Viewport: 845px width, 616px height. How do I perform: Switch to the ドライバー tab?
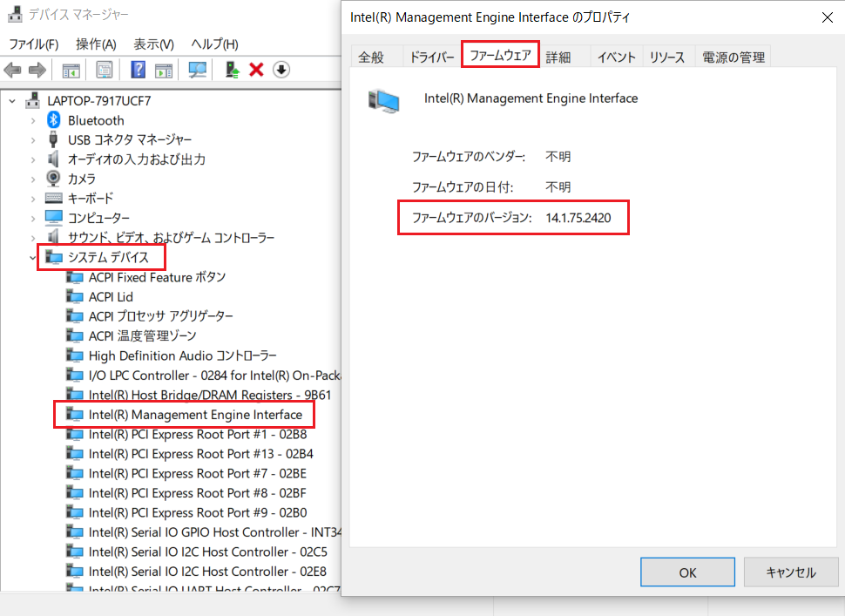pos(432,58)
